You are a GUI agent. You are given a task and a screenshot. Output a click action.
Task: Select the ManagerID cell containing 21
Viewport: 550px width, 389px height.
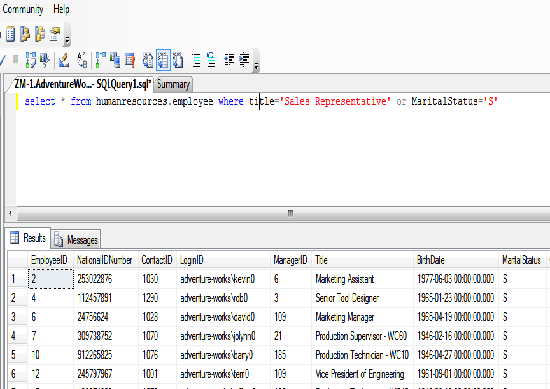tap(290, 336)
